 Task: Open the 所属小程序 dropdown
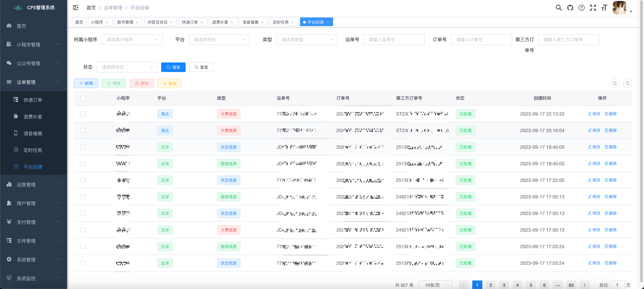point(132,40)
